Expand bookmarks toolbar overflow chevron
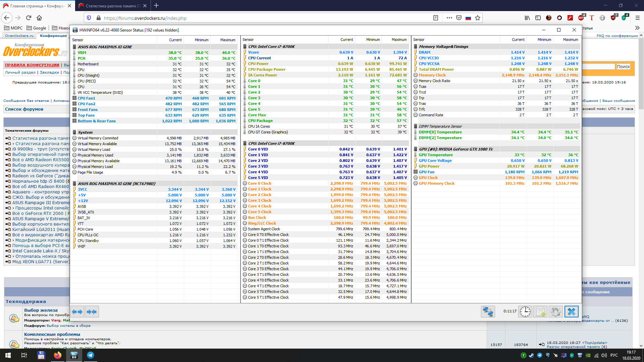This screenshot has height=362, width=644. [x=637, y=28]
